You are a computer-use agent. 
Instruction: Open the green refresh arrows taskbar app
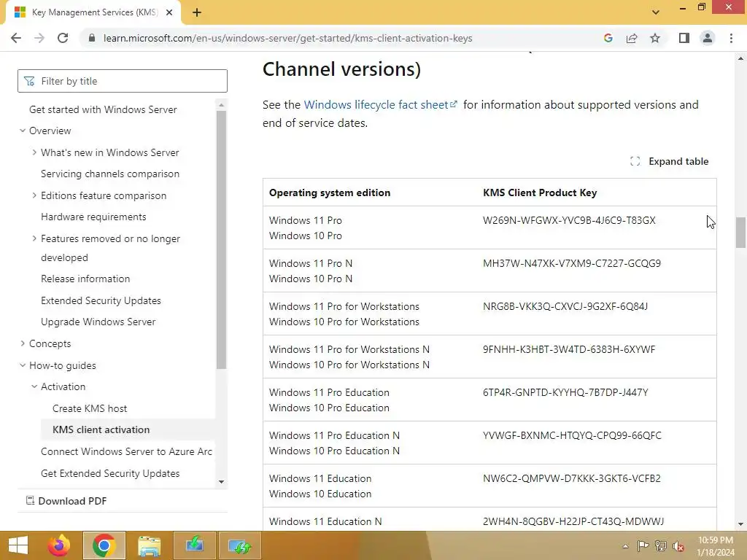(239, 545)
